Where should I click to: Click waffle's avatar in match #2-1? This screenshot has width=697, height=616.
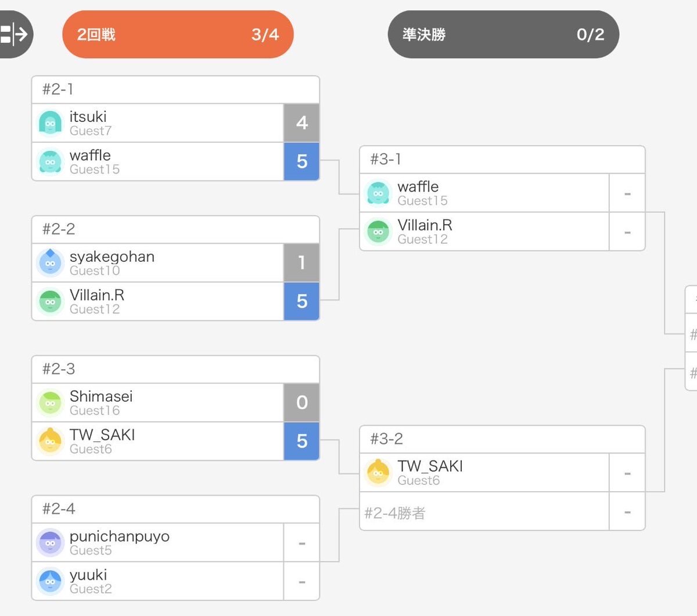pos(50,161)
